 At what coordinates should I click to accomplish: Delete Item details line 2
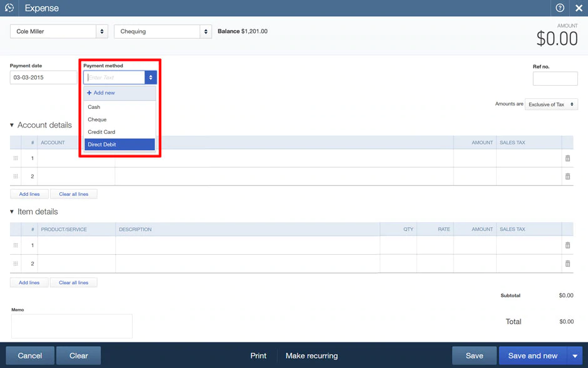[568, 263]
